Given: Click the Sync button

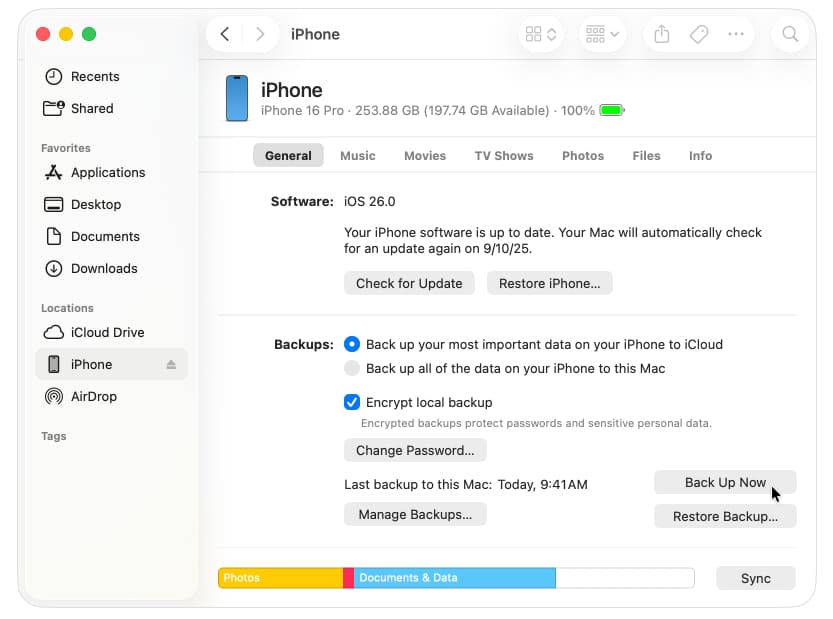Looking at the screenshot, I should point(755,578).
